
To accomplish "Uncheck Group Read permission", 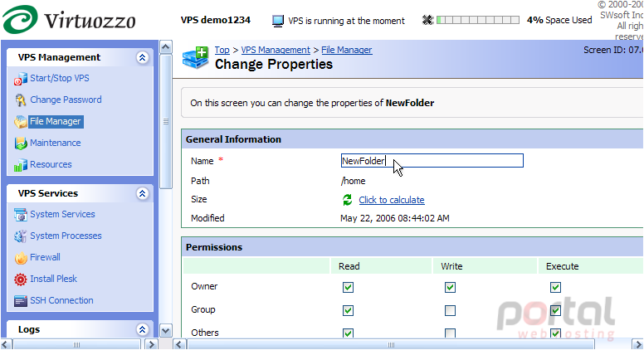I will pos(348,311).
